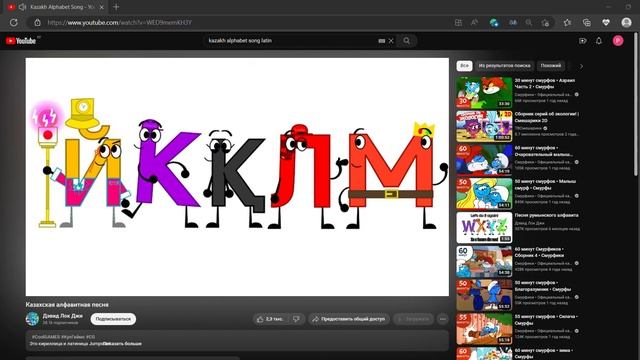Expand description with Показать больше
The height and width of the screenshot is (360, 640).
pyautogui.click(x=122, y=344)
